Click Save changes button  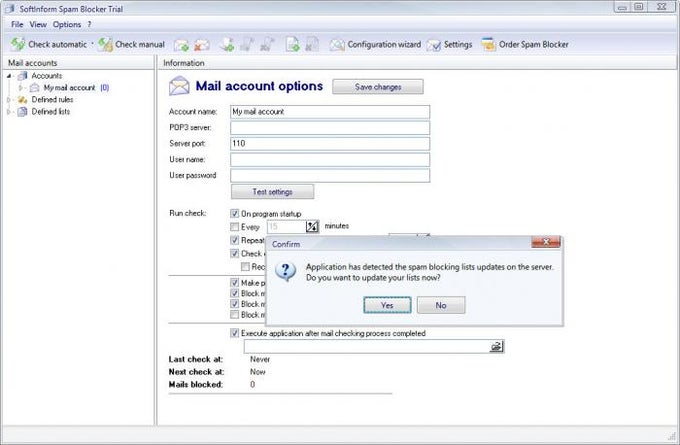pyautogui.click(x=378, y=87)
